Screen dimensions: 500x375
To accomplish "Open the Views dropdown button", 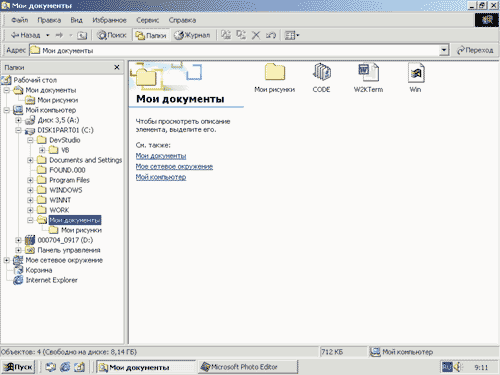I will [292, 35].
